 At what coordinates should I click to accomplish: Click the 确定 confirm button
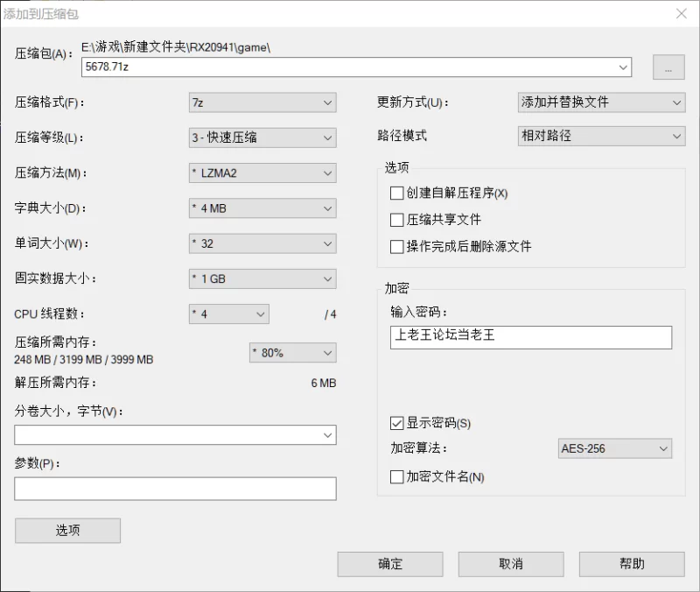[390, 564]
